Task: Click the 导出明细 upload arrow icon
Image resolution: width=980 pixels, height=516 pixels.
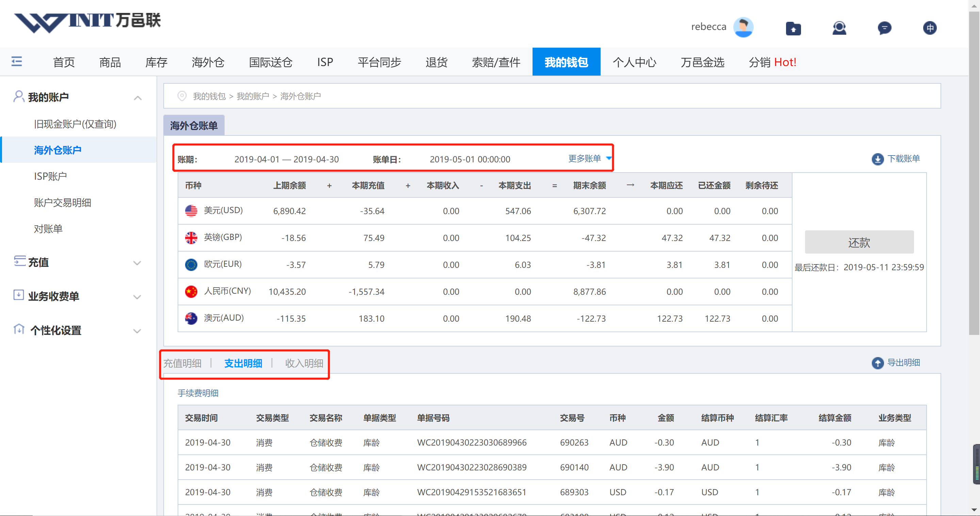Action: [x=878, y=363]
